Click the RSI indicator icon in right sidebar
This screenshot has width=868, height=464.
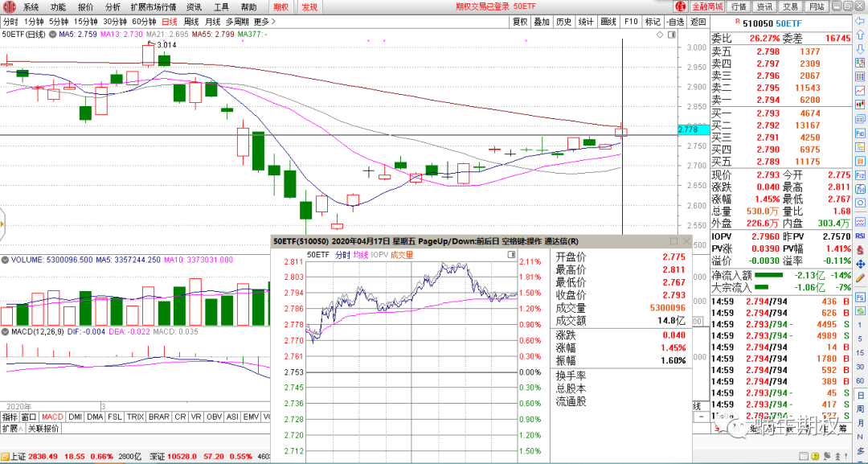860,236
